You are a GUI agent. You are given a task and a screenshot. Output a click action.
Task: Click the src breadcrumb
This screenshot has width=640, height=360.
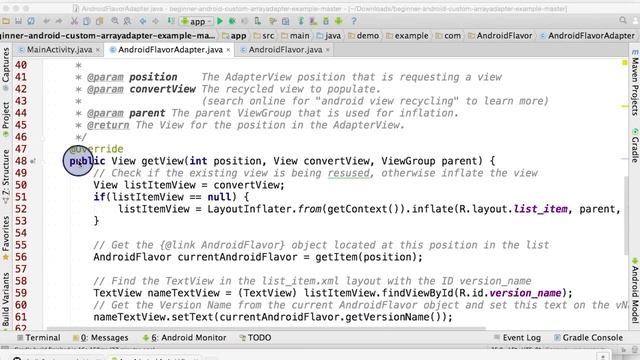point(264,36)
